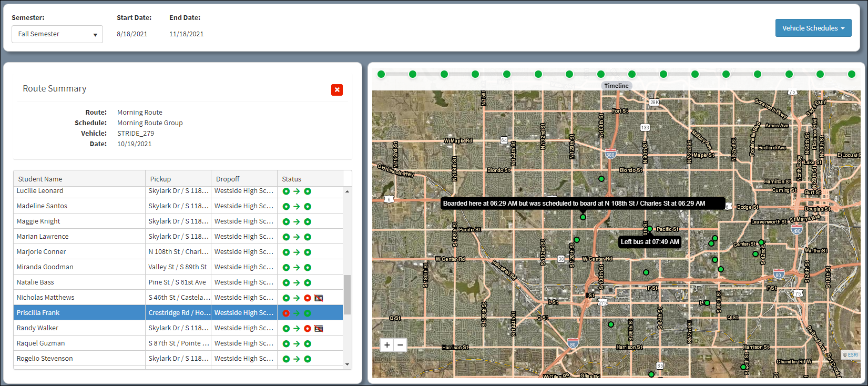Click Nicholas Matthews' report card icon

pyautogui.click(x=319, y=298)
